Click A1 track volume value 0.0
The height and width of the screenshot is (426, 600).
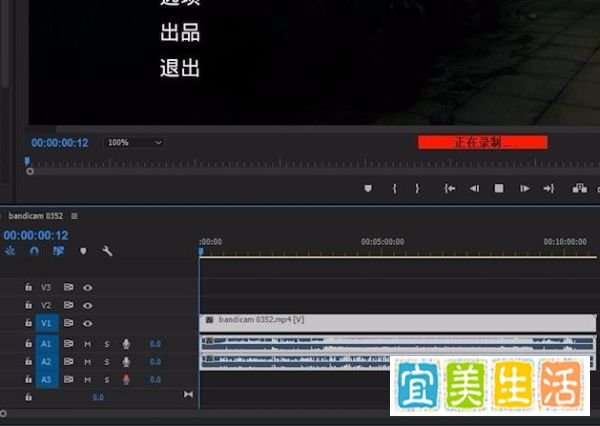click(x=155, y=344)
